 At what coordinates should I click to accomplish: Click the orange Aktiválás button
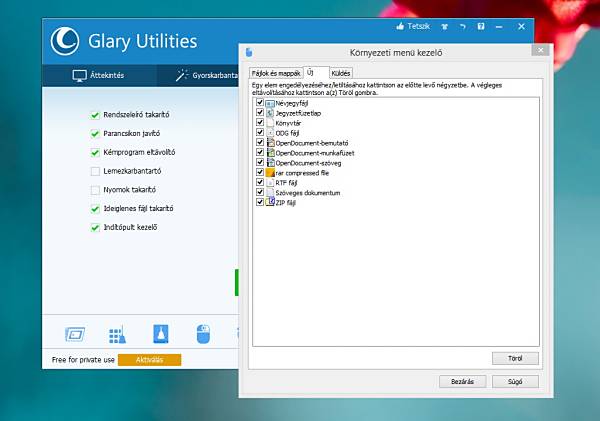pyautogui.click(x=149, y=360)
